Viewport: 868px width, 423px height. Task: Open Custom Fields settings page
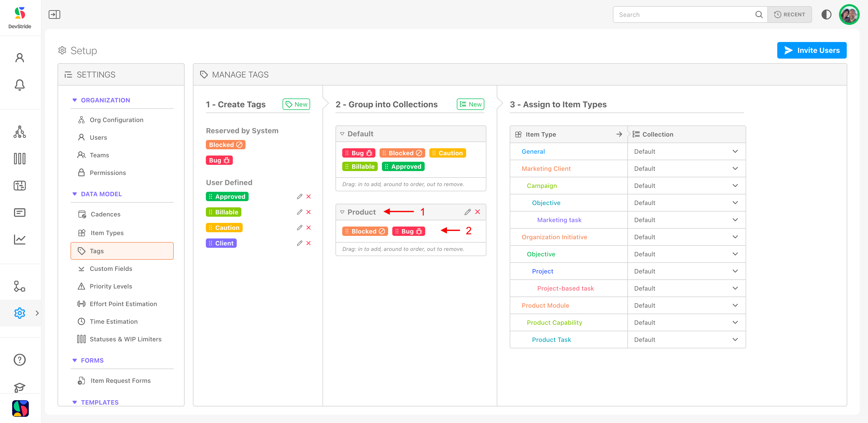coord(111,269)
